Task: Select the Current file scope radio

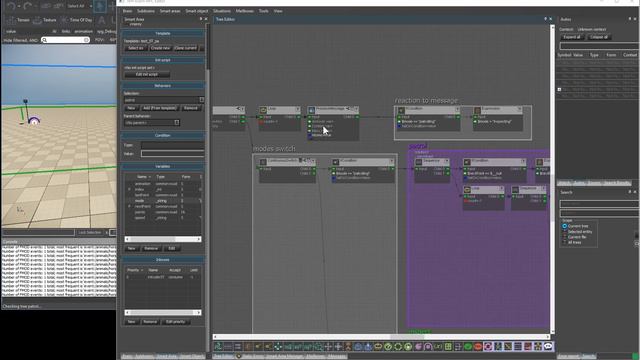Action: (x=564, y=237)
